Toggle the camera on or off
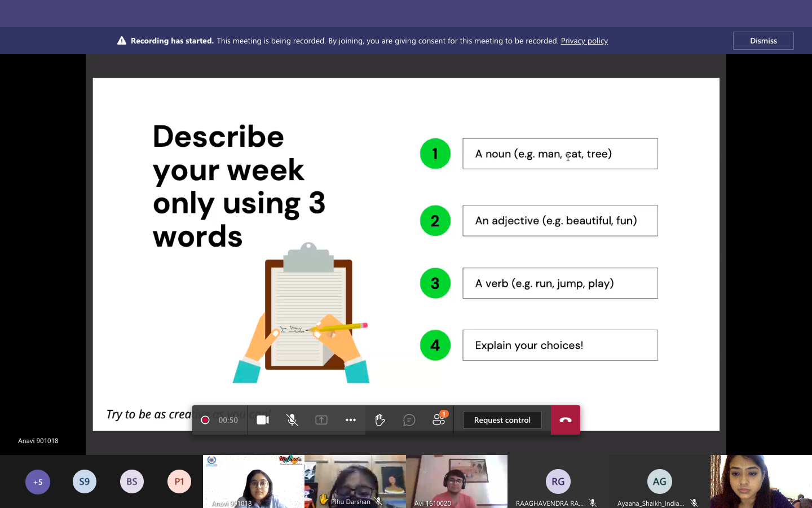 click(263, 420)
